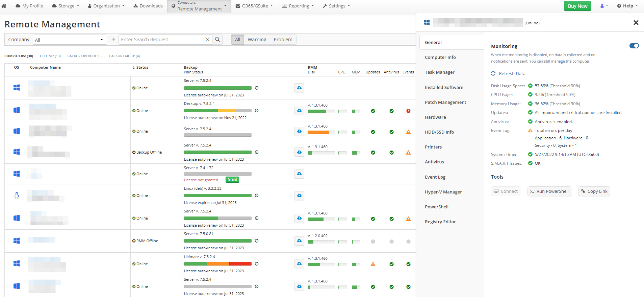This screenshot has width=644, height=297.
Task: Click cloud backup icon in Server v. 7.5.0.81 row
Action: [x=299, y=241]
